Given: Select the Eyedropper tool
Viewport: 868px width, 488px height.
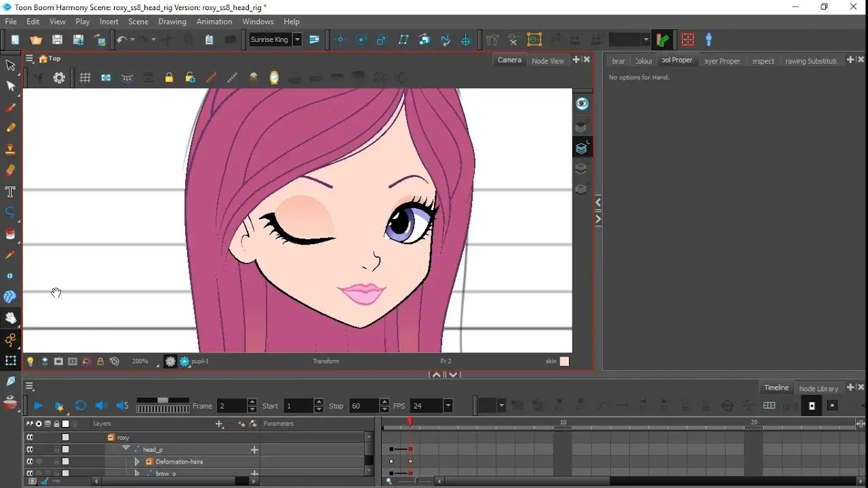Looking at the screenshot, I should coord(10,255).
